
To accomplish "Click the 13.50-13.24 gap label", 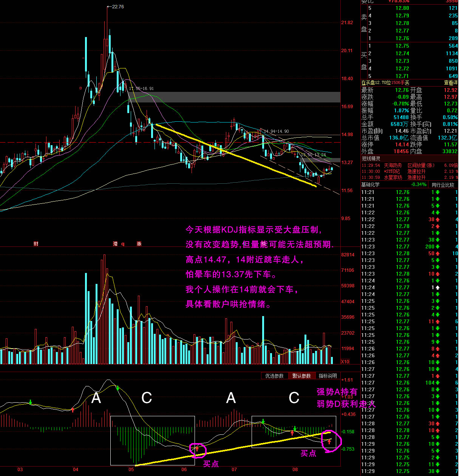I will click(313, 155).
